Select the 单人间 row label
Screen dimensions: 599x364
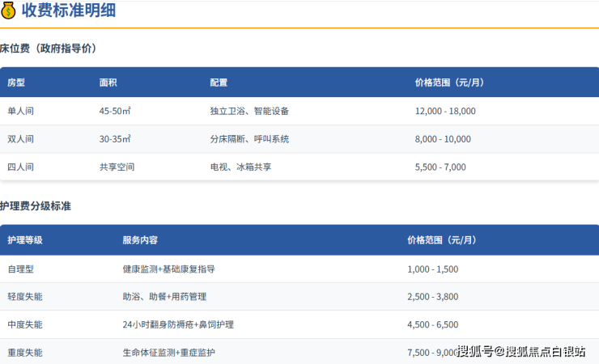pyautogui.click(x=21, y=111)
